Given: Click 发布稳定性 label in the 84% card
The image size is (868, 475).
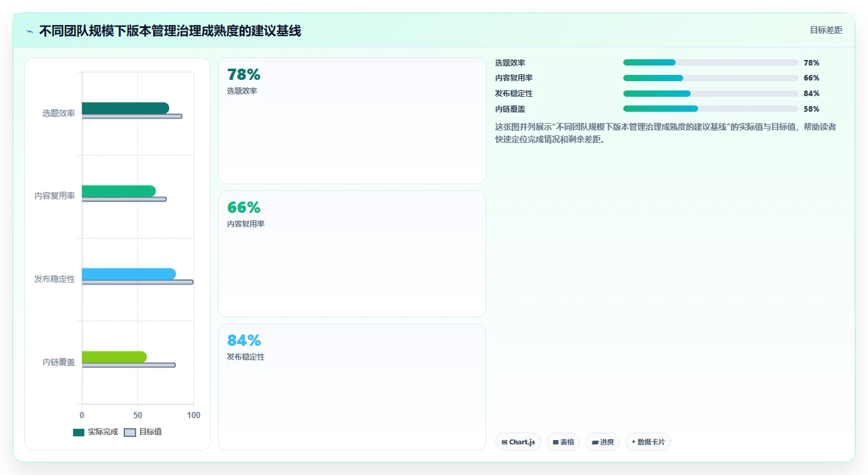Looking at the screenshot, I should click(246, 357).
